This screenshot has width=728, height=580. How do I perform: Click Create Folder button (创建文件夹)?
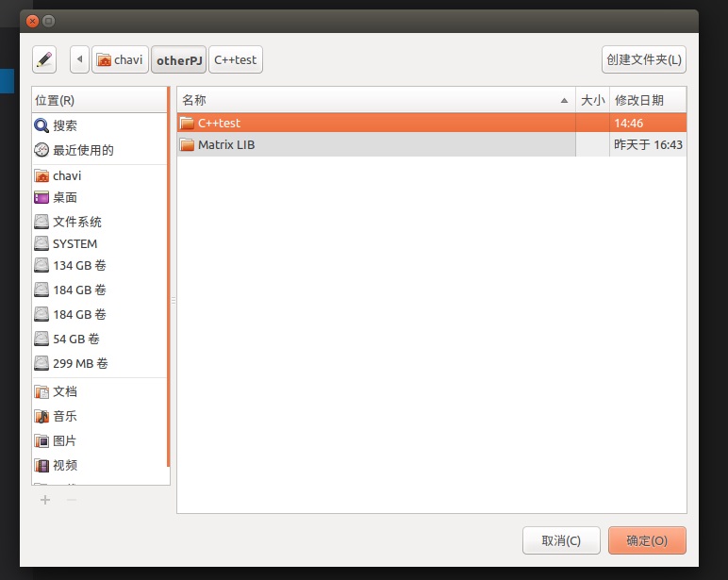tap(643, 59)
